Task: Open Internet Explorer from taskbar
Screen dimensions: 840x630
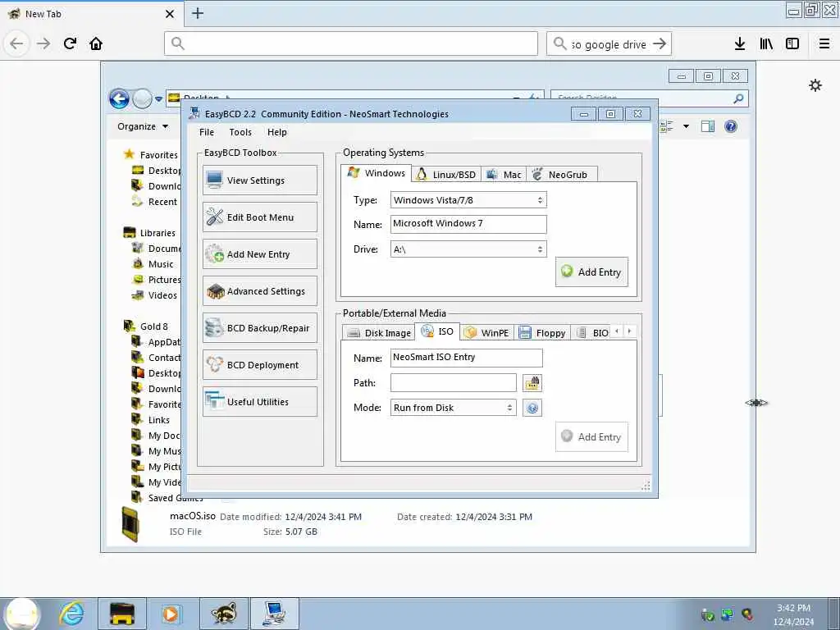Action: click(x=71, y=614)
